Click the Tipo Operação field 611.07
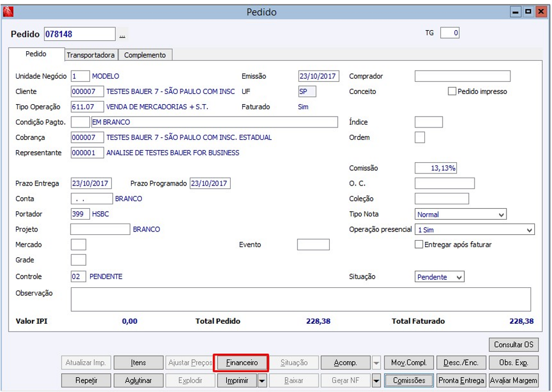This screenshot has height=392, width=552. pyautogui.click(x=87, y=107)
